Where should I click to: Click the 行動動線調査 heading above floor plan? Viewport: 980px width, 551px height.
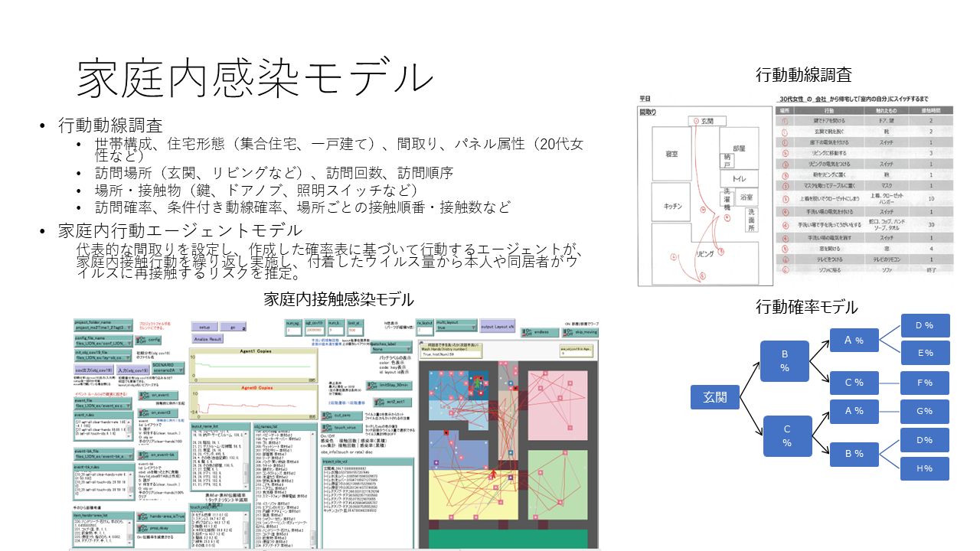pyautogui.click(x=803, y=75)
